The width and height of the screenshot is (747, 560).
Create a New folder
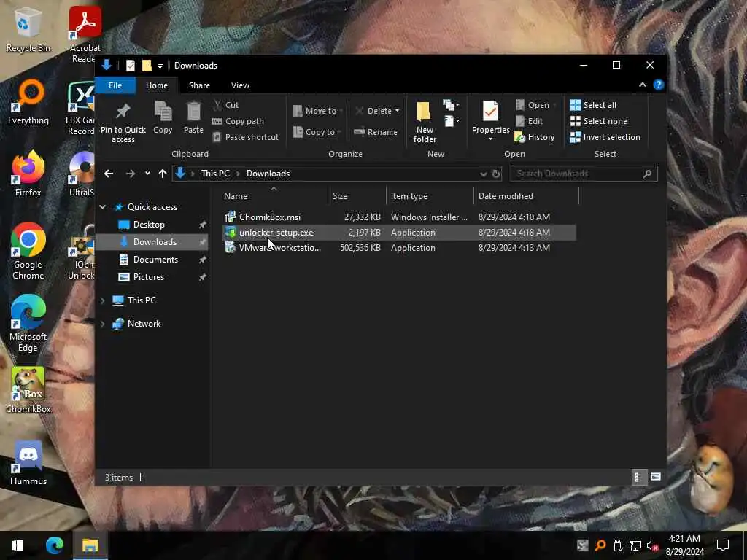point(425,122)
